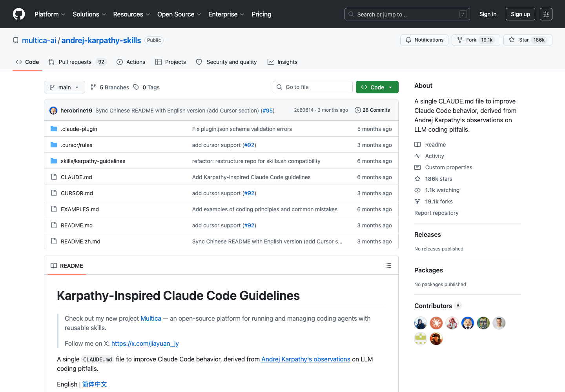Open the README.md file row

tap(221, 225)
